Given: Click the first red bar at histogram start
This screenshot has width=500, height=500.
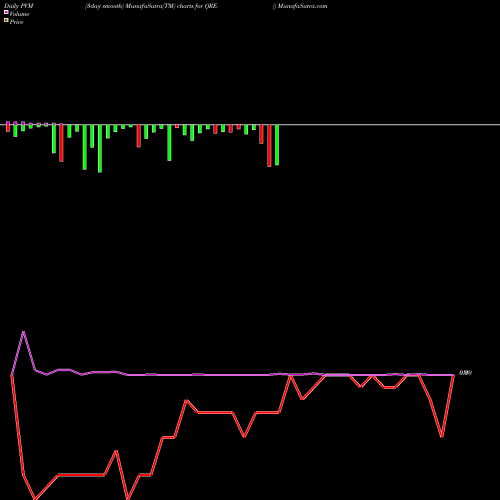Looking at the screenshot, I should [x=8, y=127].
